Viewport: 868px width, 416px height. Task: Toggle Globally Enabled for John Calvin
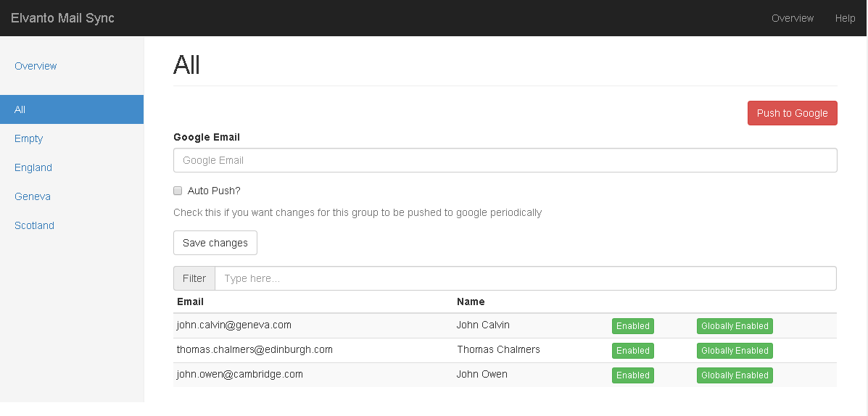point(734,326)
